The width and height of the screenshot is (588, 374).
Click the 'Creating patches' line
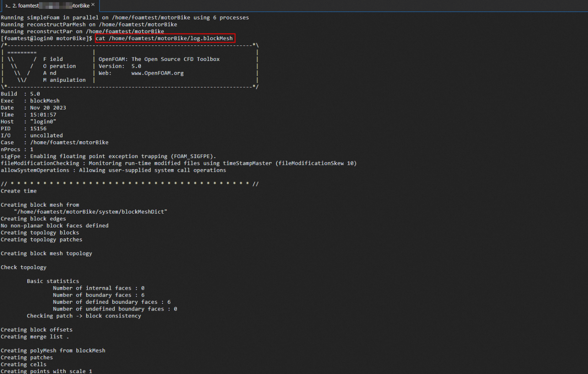click(27, 358)
